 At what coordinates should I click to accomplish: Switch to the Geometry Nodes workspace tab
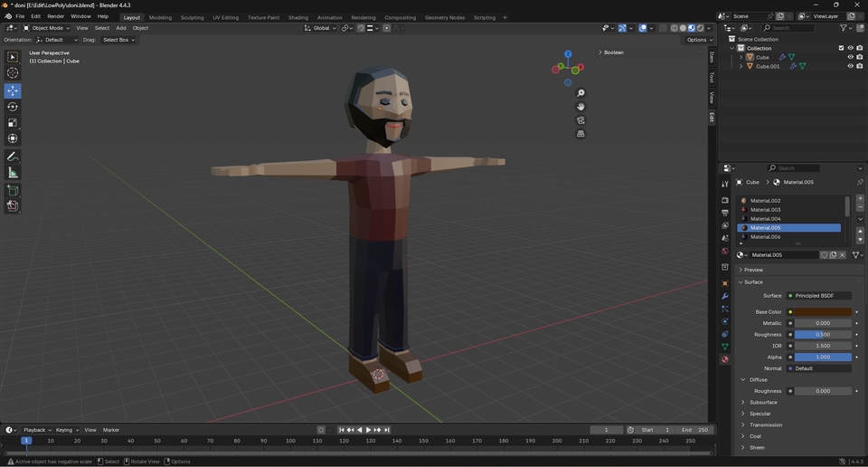click(x=445, y=18)
